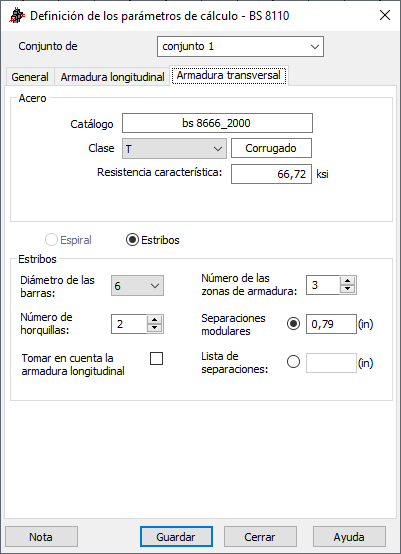
Task: Switch to the General tab
Action: pyautogui.click(x=30, y=77)
